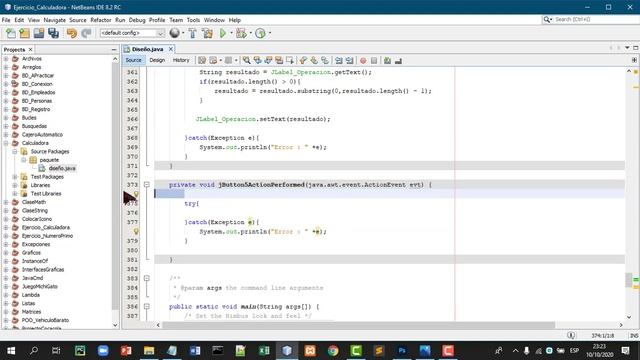640x360 pixels.
Task: Click the Clean and Build Project icon
Action: pos(207,33)
